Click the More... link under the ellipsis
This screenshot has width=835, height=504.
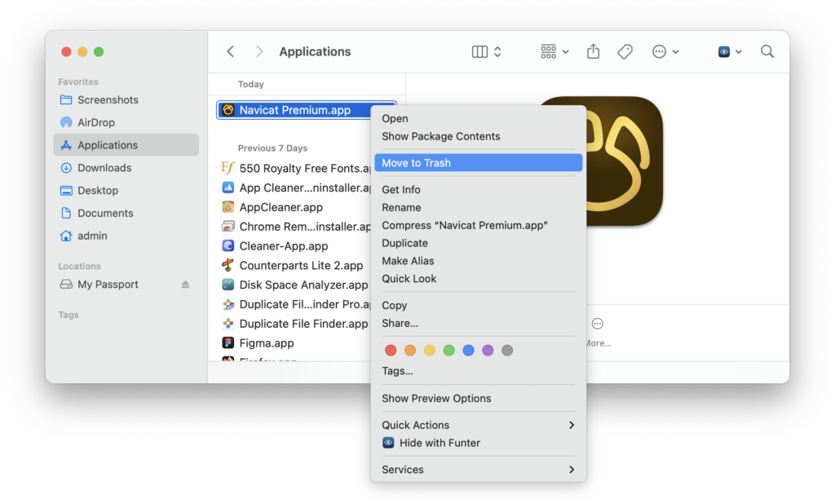click(x=598, y=343)
